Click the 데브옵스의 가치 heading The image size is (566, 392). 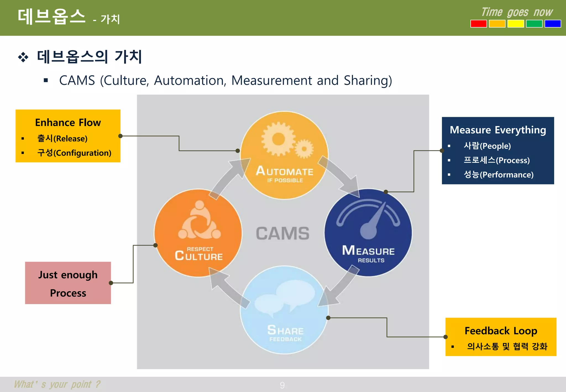coord(89,57)
